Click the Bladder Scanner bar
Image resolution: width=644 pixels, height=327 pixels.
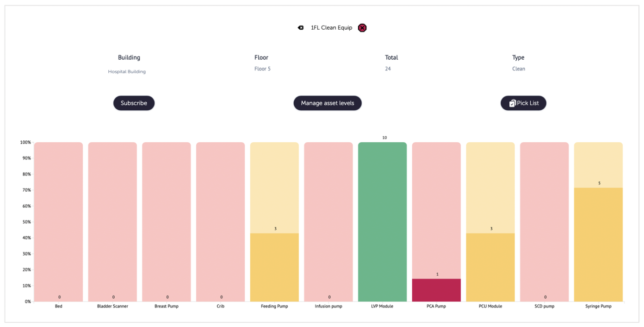[x=112, y=222]
